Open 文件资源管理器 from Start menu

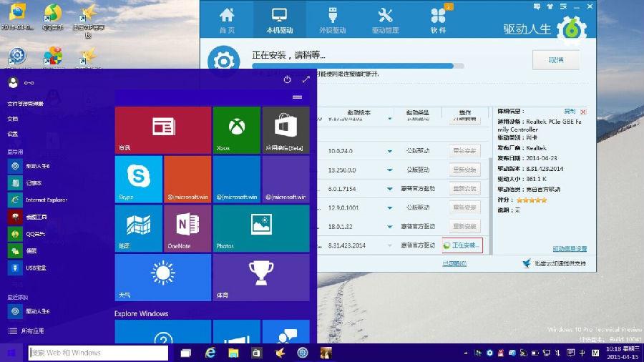pos(26,104)
